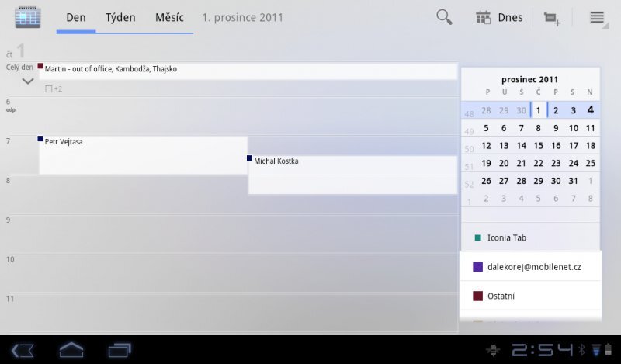Tap the USB debugging notification icon
621x364 pixels.
pyautogui.click(x=493, y=350)
